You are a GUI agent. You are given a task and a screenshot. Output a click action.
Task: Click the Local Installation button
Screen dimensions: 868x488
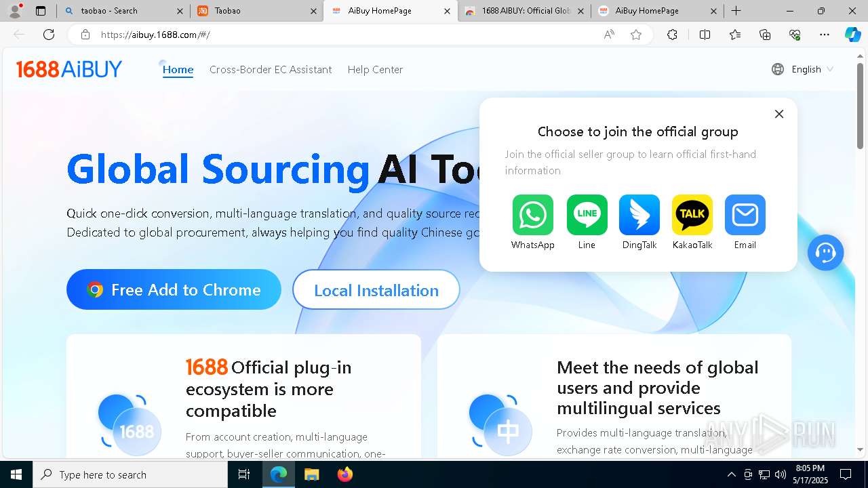pyautogui.click(x=376, y=290)
